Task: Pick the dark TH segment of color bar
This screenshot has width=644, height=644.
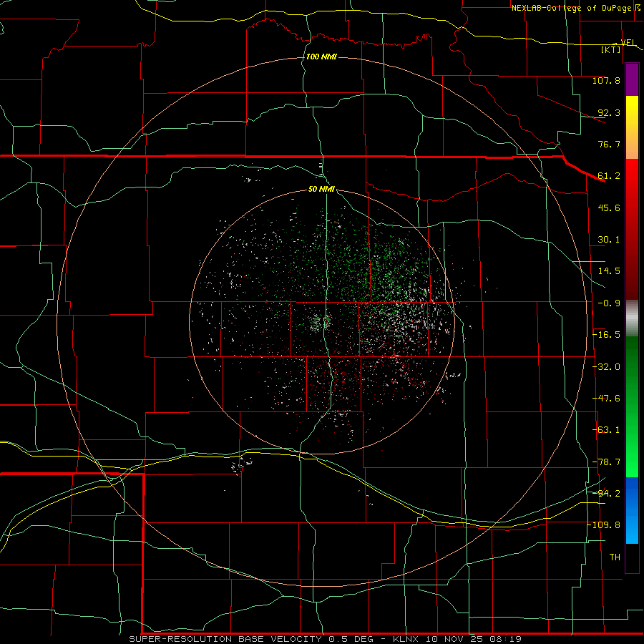Action: [x=632, y=557]
